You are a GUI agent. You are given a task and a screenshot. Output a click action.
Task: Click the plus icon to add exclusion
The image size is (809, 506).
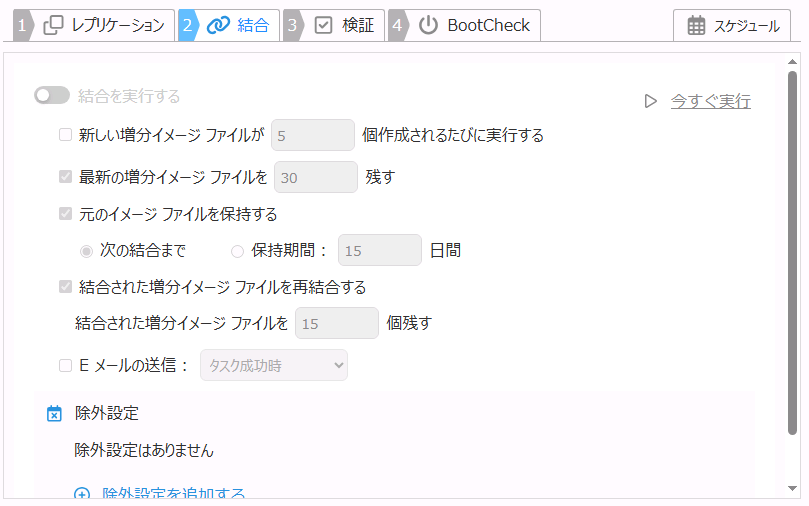click(83, 494)
